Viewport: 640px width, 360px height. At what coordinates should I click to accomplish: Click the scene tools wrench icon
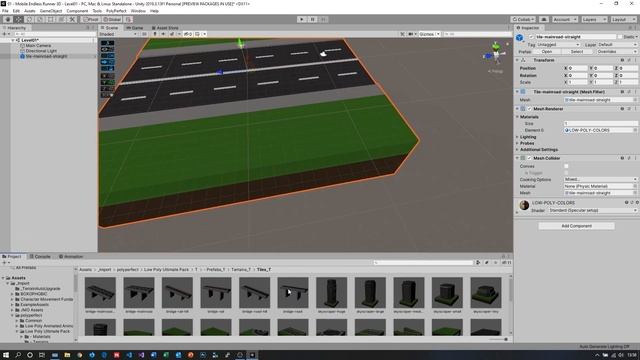click(402, 34)
